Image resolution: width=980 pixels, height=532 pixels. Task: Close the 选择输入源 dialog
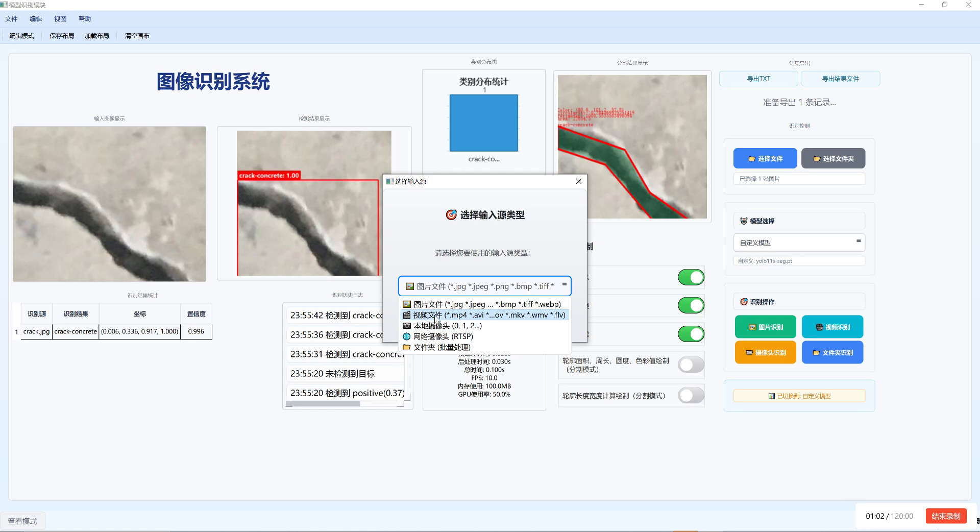pyautogui.click(x=578, y=181)
